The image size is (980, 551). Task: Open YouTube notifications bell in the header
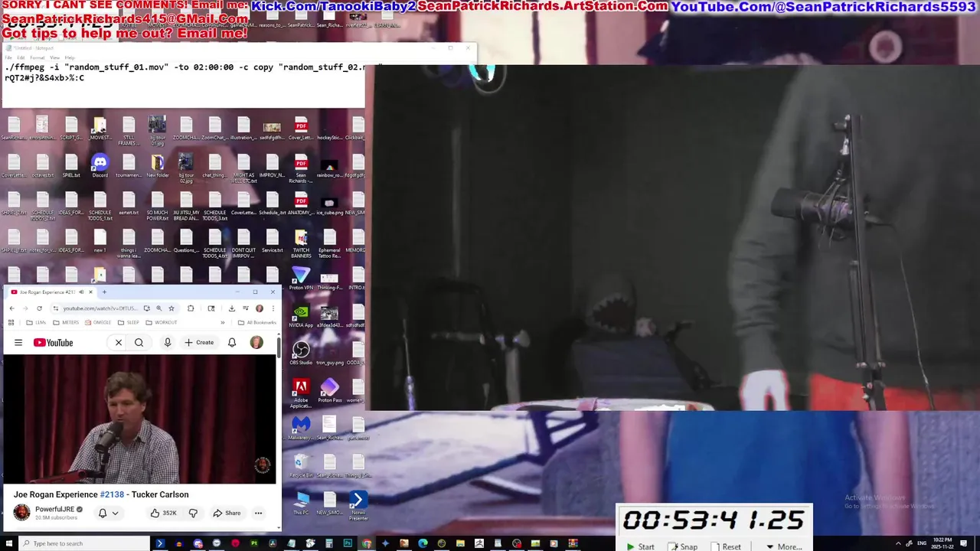[232, 342]
